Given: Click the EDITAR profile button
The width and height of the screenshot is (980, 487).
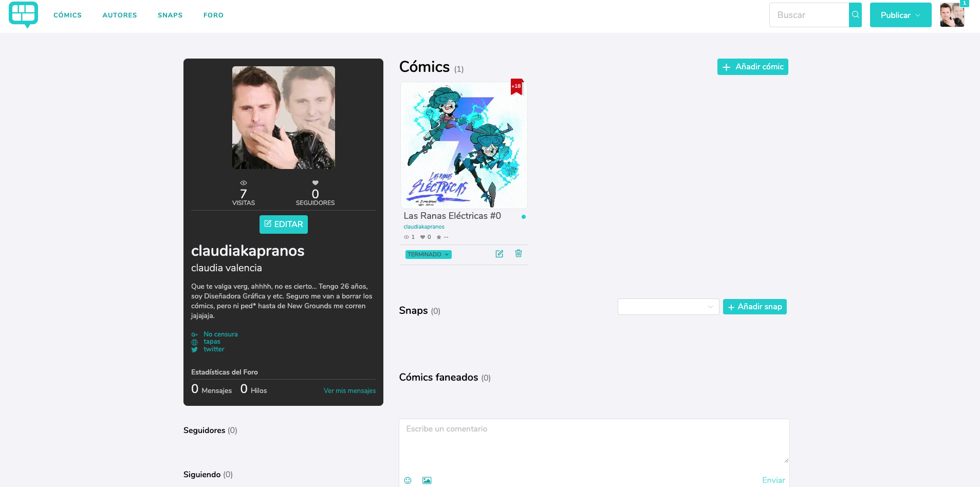Looking at the screenshot, I should coord(284,224).
